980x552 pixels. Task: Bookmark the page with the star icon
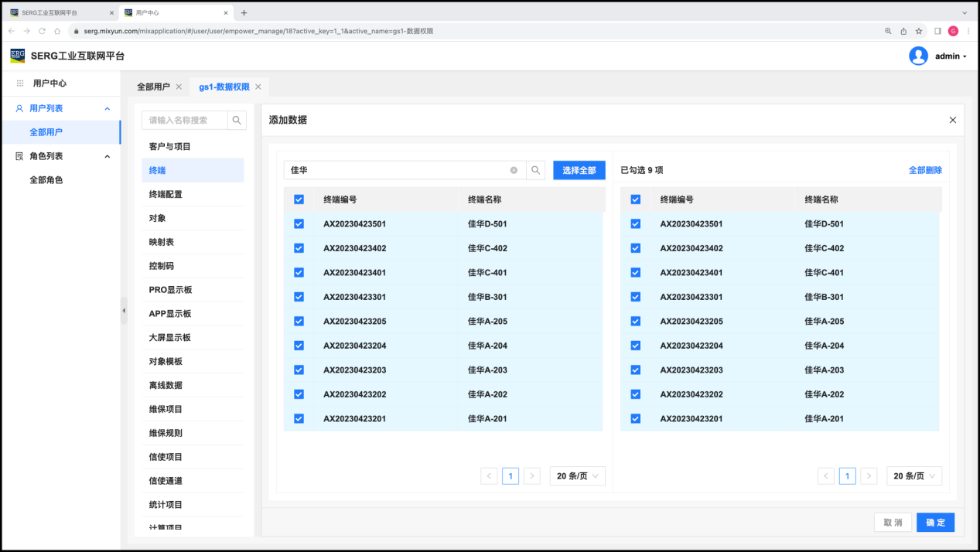[x=919, y=31]
